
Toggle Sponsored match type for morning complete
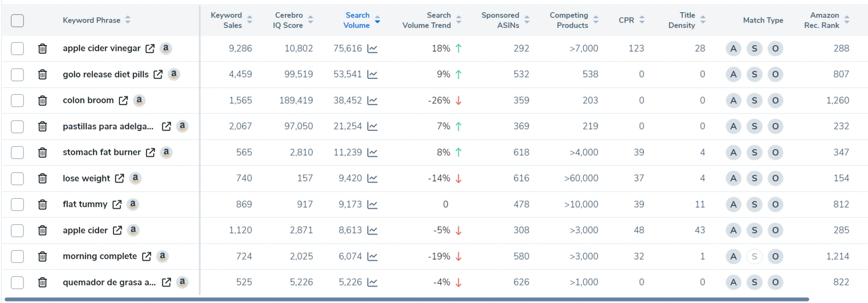[754, 256]
